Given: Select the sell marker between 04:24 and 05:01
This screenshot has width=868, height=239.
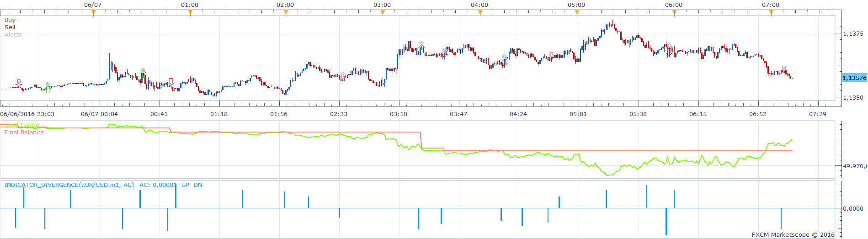Looking at the screenshot, I should 551,56.
